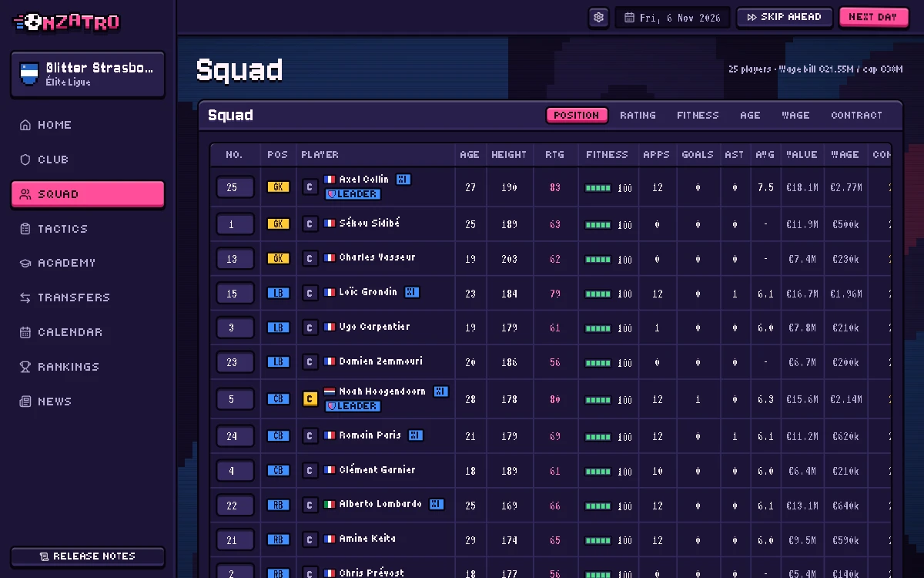Click the CB position badge for Clément Garnier
924x578 pixels.
(x=278, y=471)
